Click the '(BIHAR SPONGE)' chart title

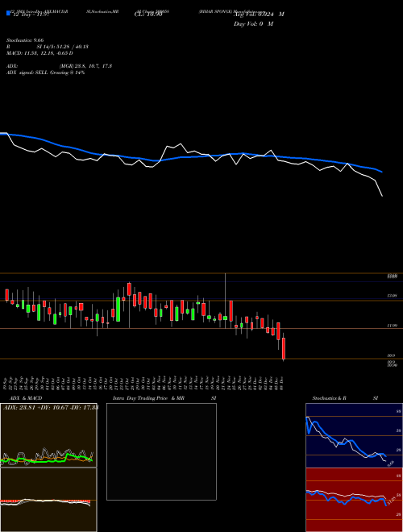point(215,11)
